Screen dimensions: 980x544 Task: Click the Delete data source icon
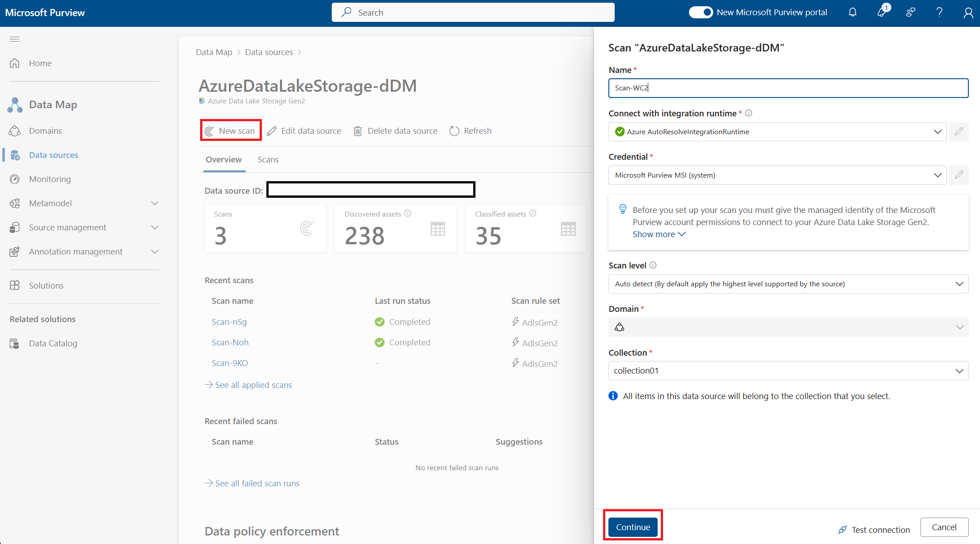359,131
